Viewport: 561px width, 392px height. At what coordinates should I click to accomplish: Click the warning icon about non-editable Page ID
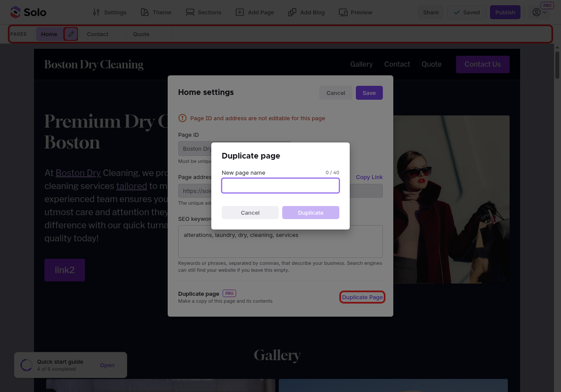pyautogui.click(x=182, y=118)
